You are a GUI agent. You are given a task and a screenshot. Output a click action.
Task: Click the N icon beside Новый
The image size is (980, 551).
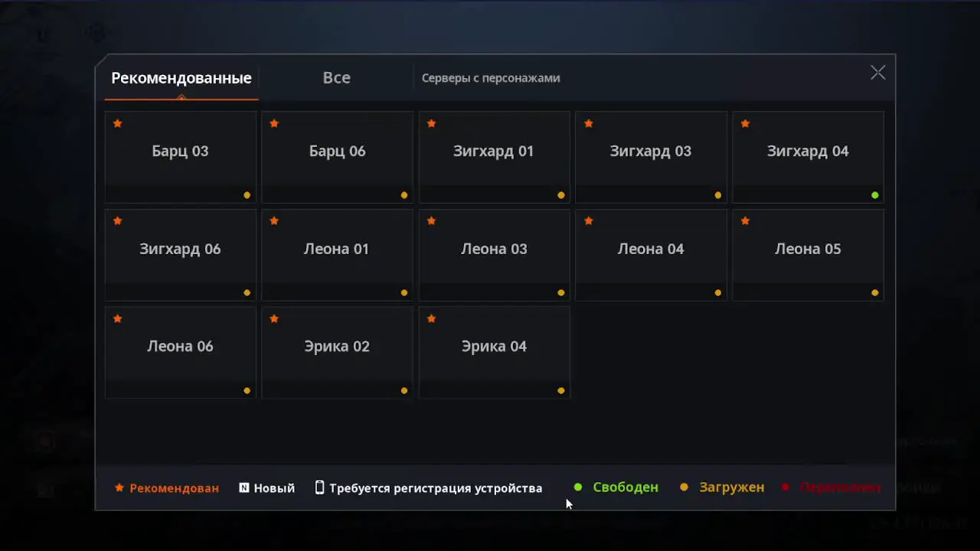[244, 487]
